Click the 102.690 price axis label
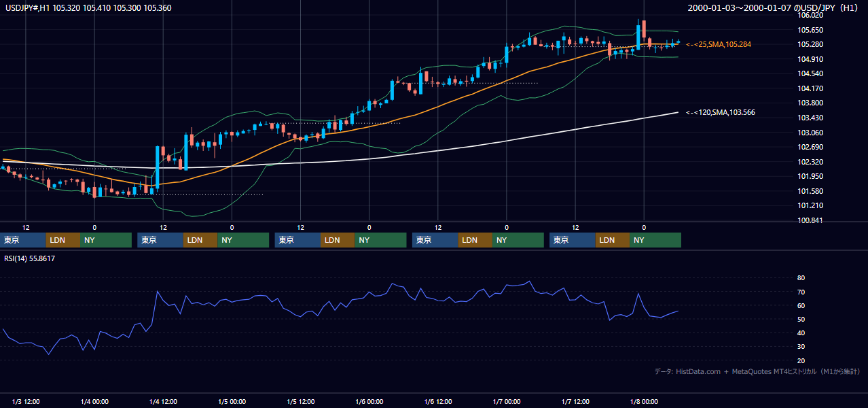Image resolution: width=868 pixels, height=408 pixels. pos(811,147)
